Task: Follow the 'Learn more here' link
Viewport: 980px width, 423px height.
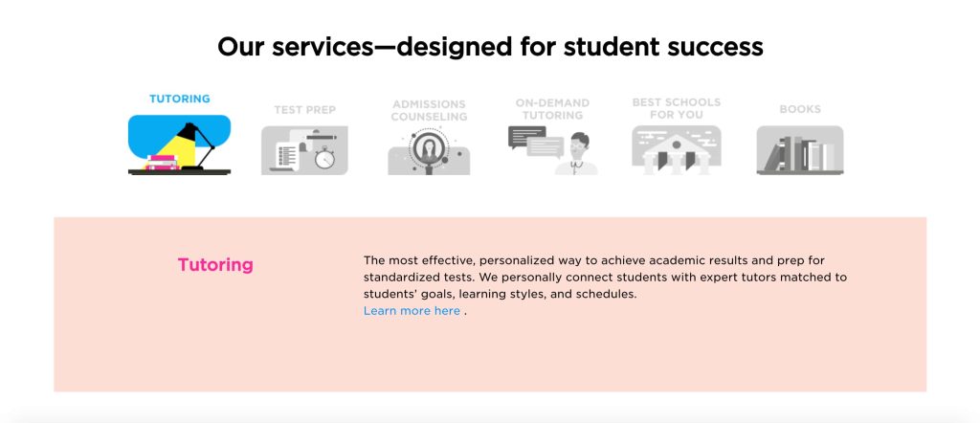Action: click(x=412, y=310)
